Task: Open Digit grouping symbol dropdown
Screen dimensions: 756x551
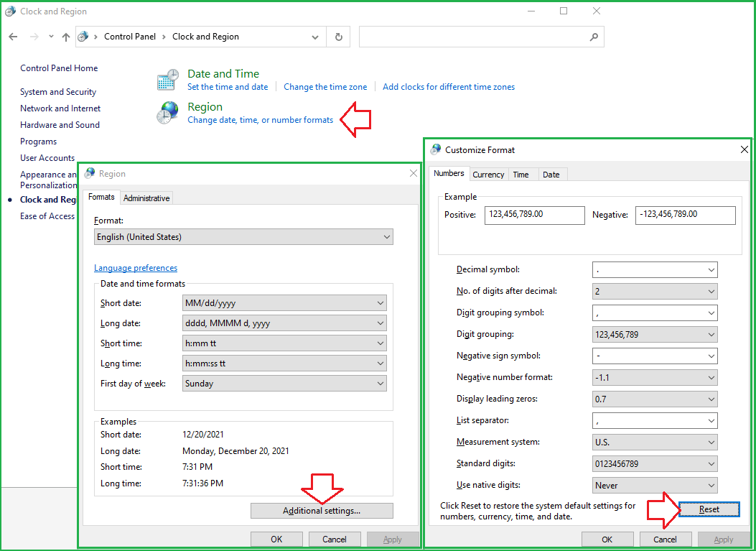Action: tap(655, 313)
